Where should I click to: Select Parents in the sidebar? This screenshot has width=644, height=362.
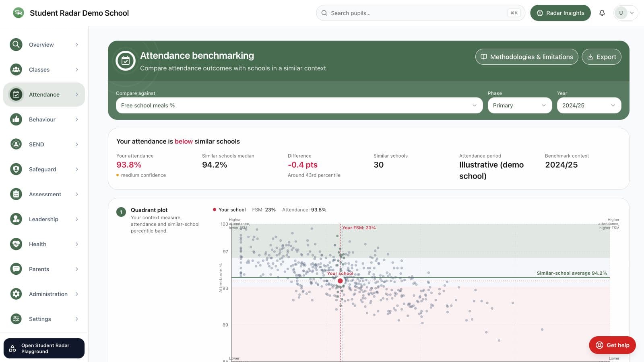click(x=44, y=269)
